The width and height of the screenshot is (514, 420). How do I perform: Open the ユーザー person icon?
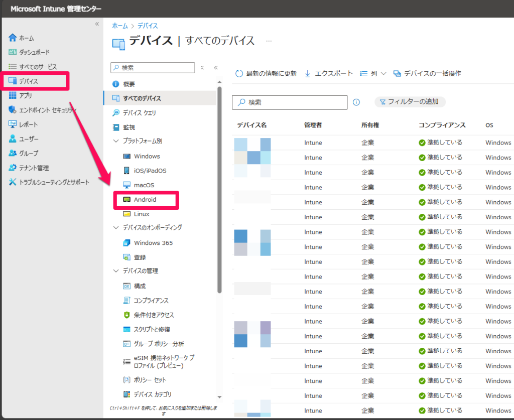pos(13,138)
